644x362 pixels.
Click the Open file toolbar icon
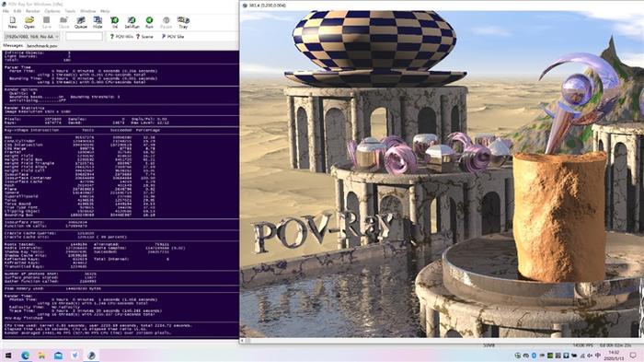[29, 22]
